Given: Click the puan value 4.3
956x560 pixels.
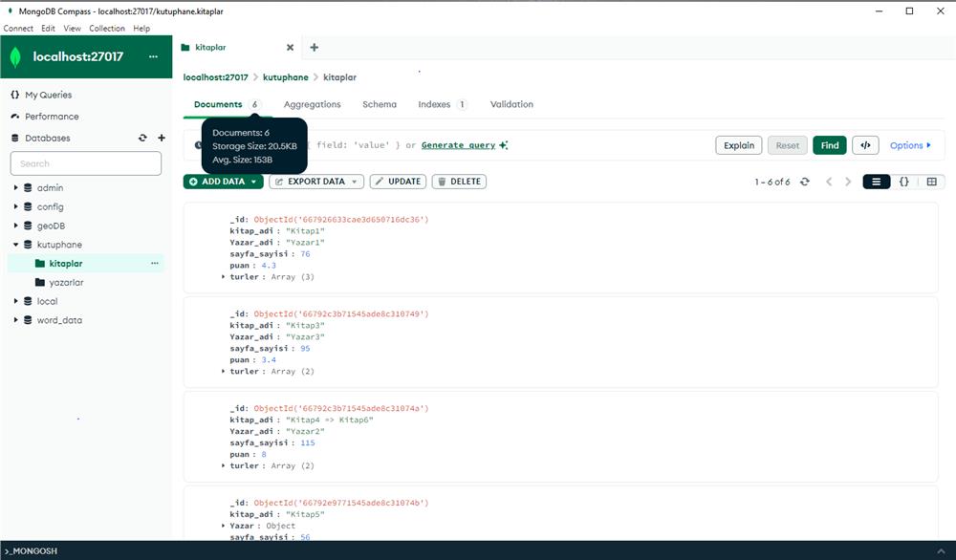Looking at the screenshot, I should 269,266.
